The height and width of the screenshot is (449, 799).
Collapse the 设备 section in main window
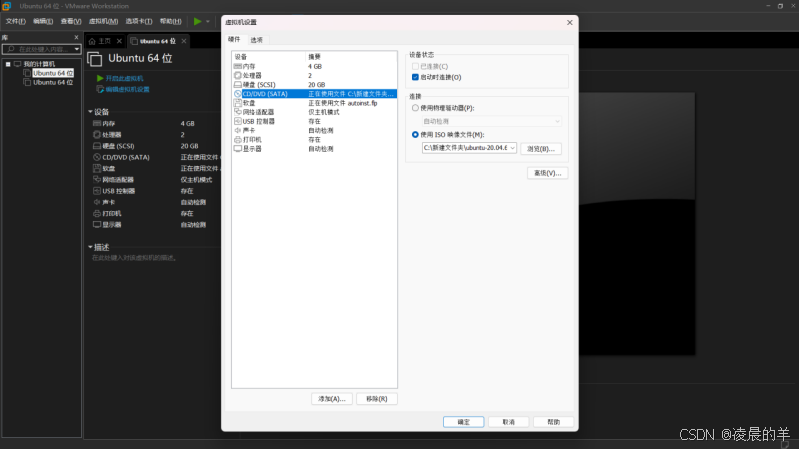(x=90, y=112)
